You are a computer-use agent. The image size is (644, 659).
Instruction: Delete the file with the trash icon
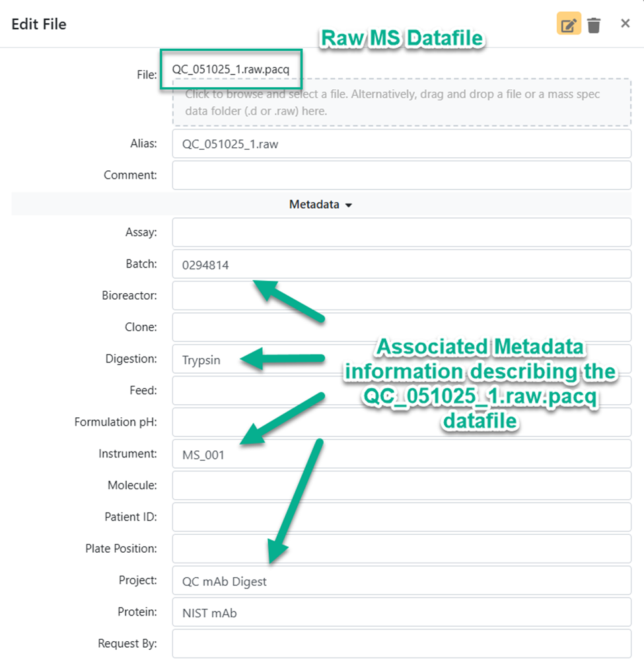[x=594, y=25]
